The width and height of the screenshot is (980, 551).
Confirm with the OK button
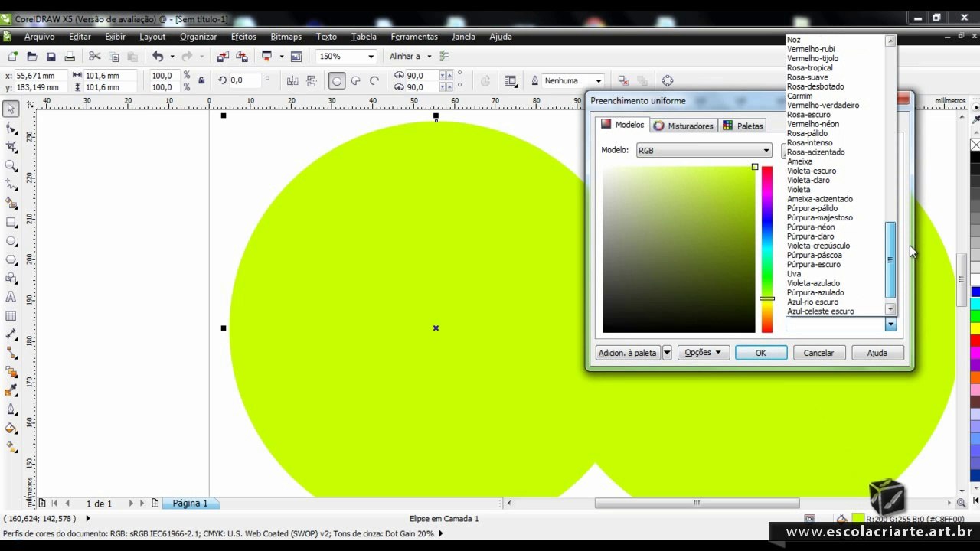[x=760, y=353]
